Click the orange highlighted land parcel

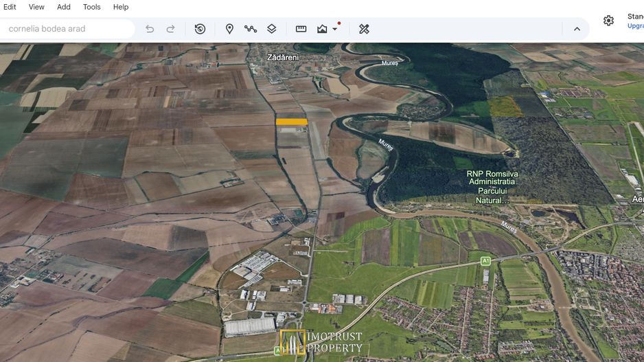pos(292,122)
